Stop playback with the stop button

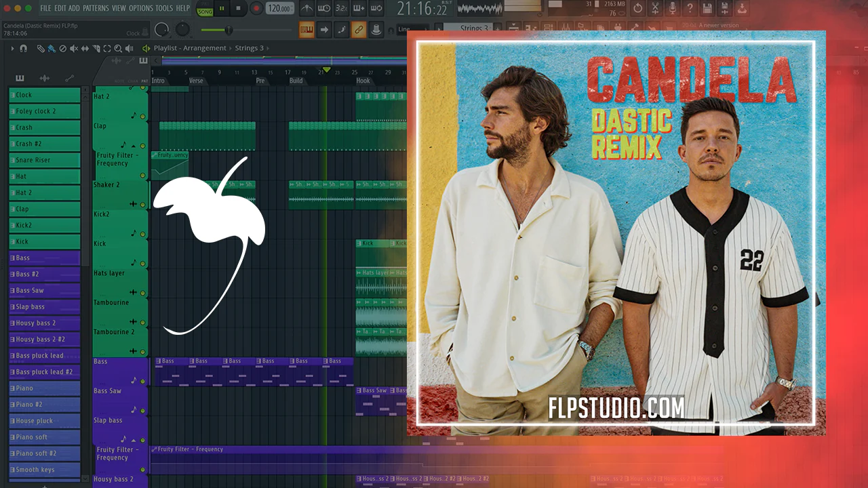tap(239, 9)
